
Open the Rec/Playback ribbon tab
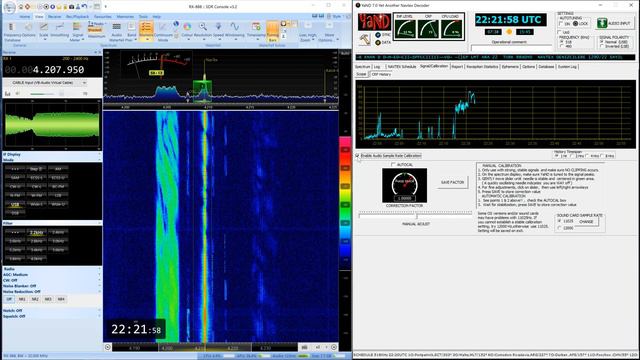click(78, 17)
